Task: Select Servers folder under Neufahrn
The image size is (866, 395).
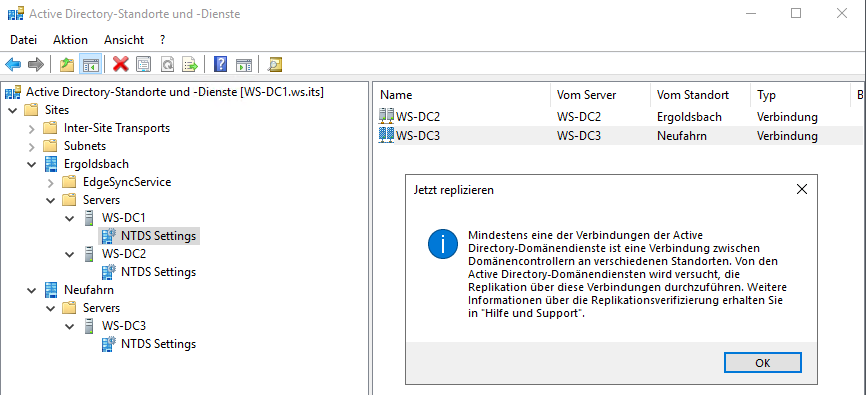Action: pos(102,308)
